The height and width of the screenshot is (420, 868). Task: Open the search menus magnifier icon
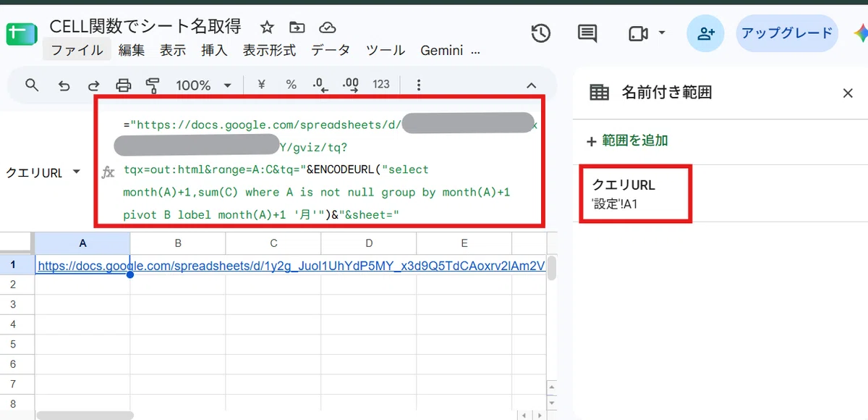pos(32,85)
